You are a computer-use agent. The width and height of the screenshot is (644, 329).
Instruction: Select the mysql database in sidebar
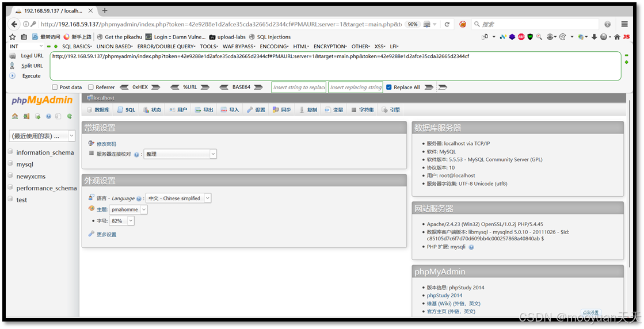click(25, 164)
